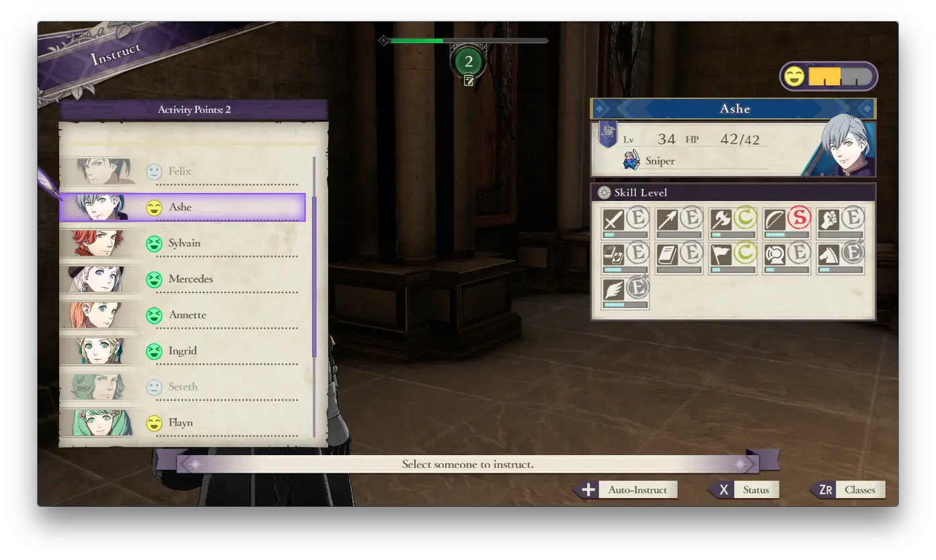Click Seteth's greyed-out motivation face icon
The width and height of the screenshot is (936, 560).
pos(155,387)
